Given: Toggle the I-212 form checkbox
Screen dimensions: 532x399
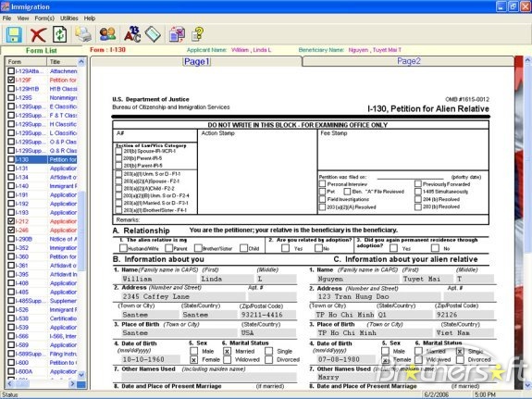Looking at the screenshot, I should (x=11, y=221).
